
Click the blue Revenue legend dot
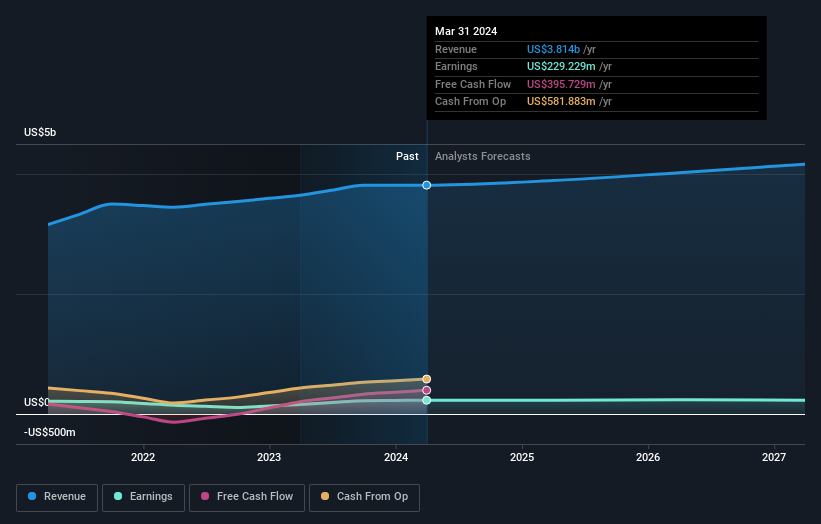[x=32, y=496]
